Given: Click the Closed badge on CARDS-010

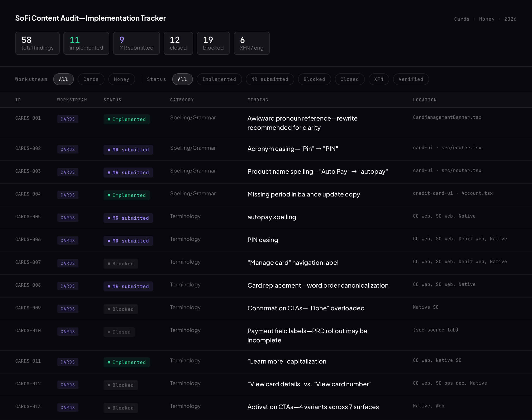Looking at the screenshot, I should pos(119,332).
